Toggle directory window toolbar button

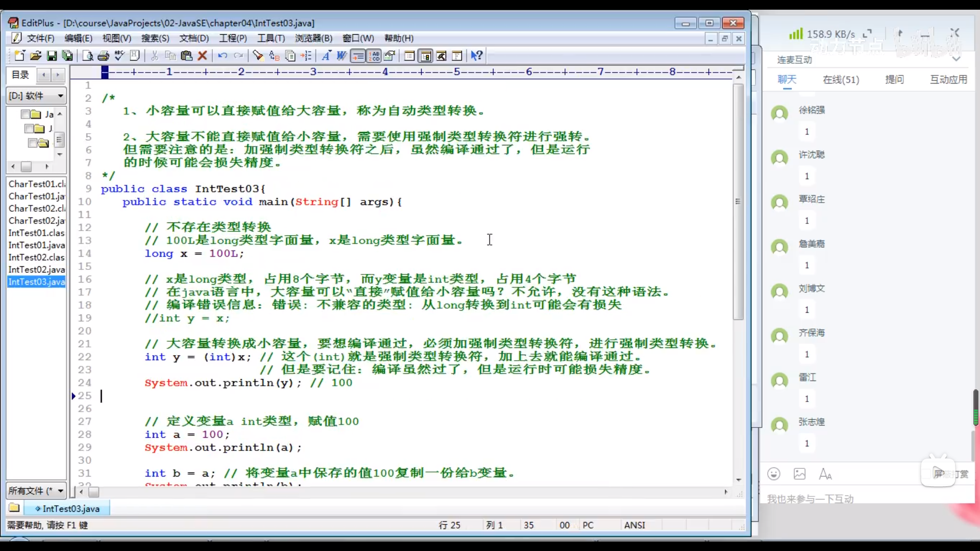pos(425,56)
